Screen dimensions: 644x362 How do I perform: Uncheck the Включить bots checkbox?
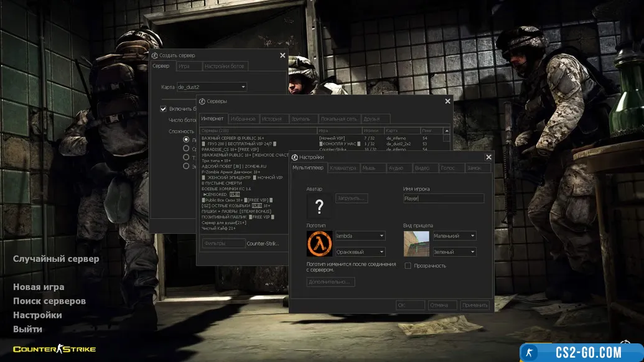[164, 109]
